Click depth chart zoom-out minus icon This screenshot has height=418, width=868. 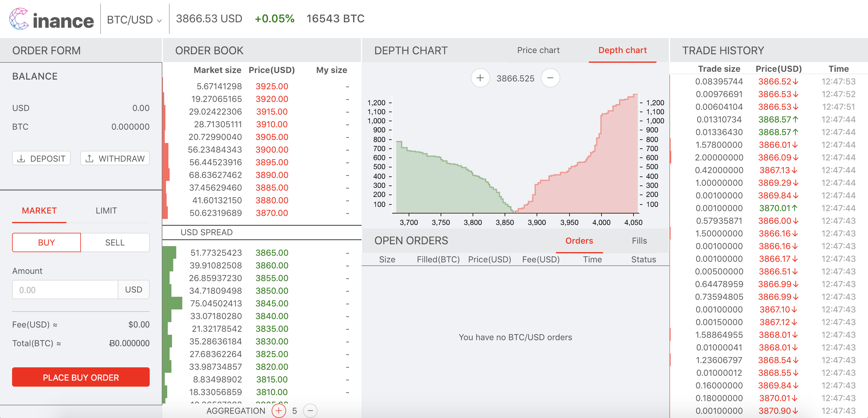click(x=550, y=78)
